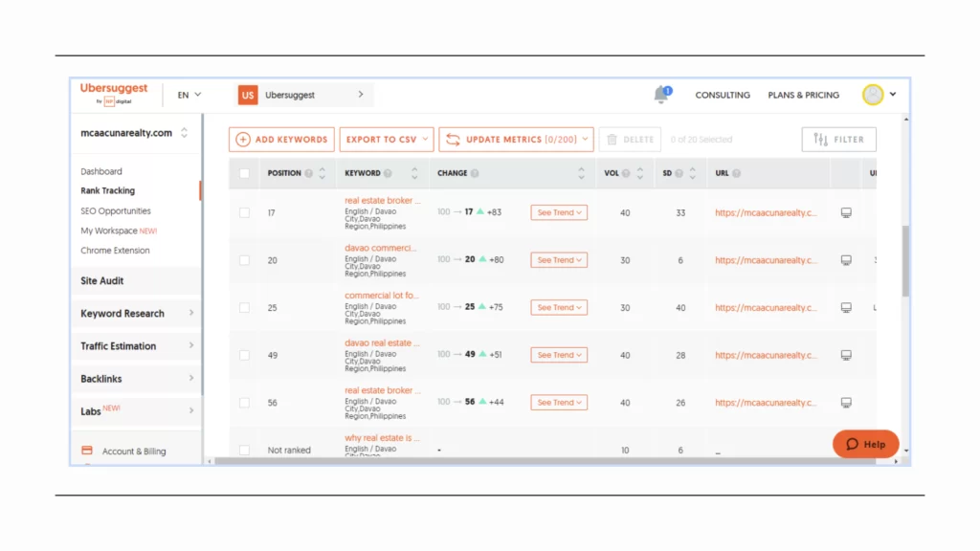980x551 pixels.
Task: Open URL link in position 17 row
Action: click(x=766, y=212)
